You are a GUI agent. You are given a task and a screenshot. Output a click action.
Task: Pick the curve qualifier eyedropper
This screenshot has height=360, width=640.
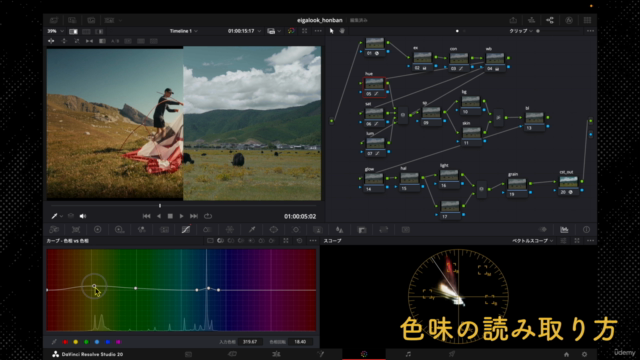[x=54, y=342]
